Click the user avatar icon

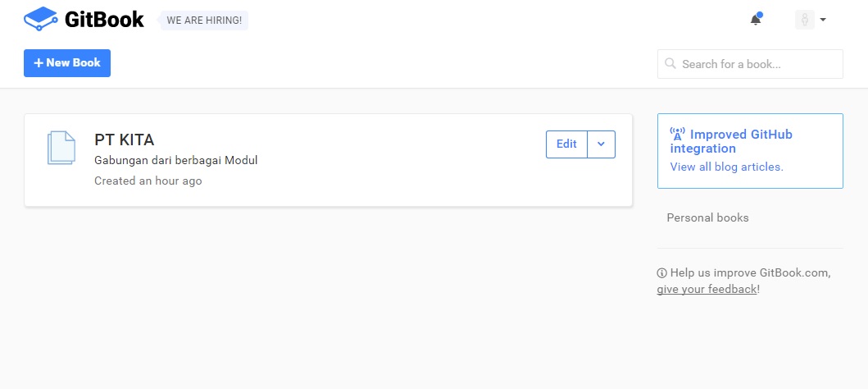point(805,20)
